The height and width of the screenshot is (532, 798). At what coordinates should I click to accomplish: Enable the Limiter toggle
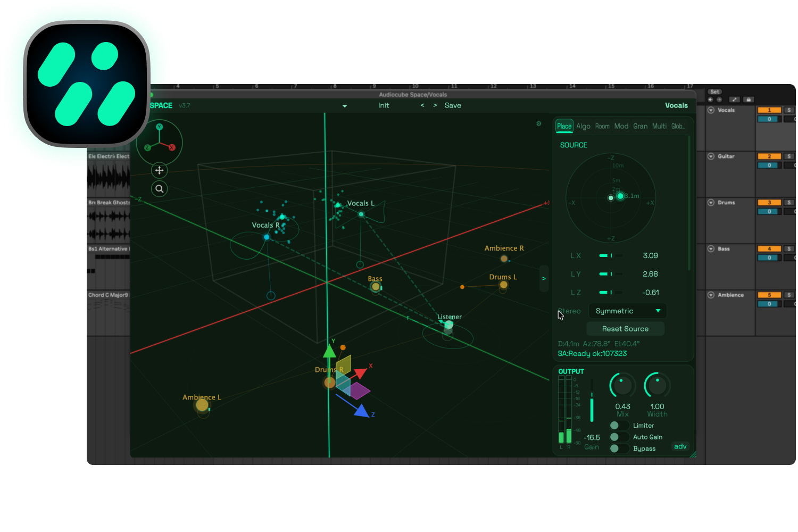pyautogui.click(x=619, y=426)
